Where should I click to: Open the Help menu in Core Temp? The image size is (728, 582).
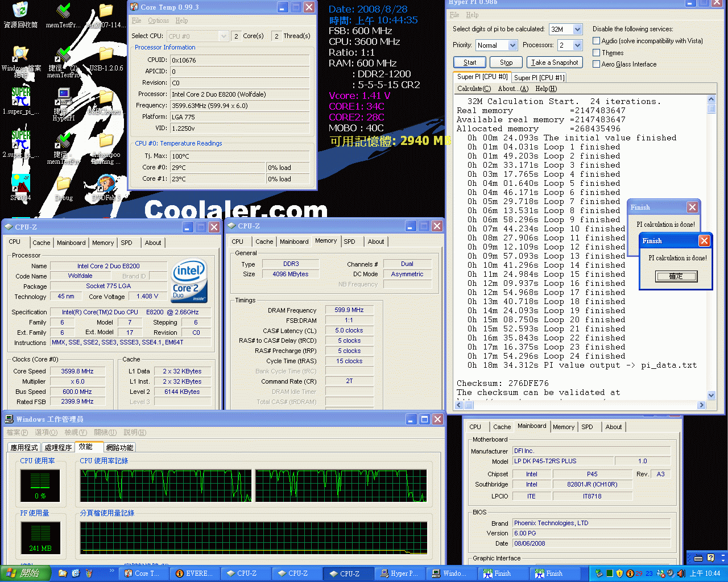click(181, 20)
